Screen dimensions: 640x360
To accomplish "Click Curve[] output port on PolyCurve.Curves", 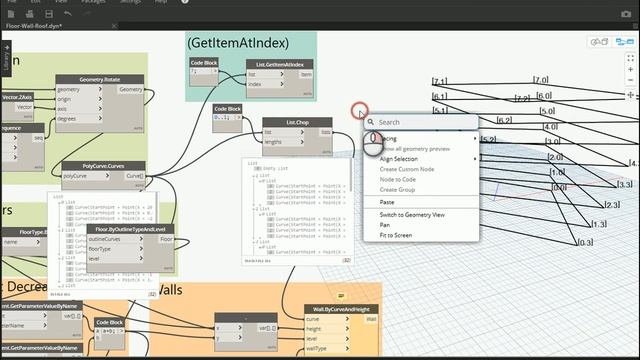I will tap(135, 176).
